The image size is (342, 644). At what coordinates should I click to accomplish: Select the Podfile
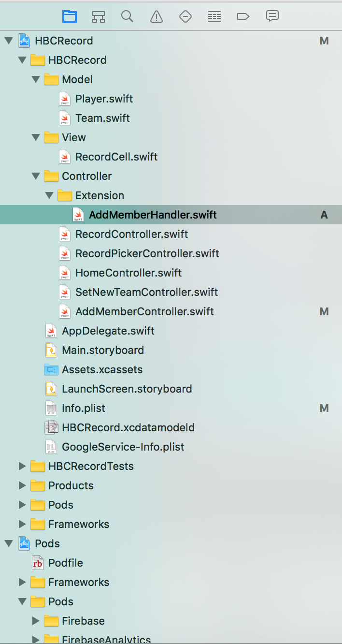pyautogui.click(x=65, y=563)
